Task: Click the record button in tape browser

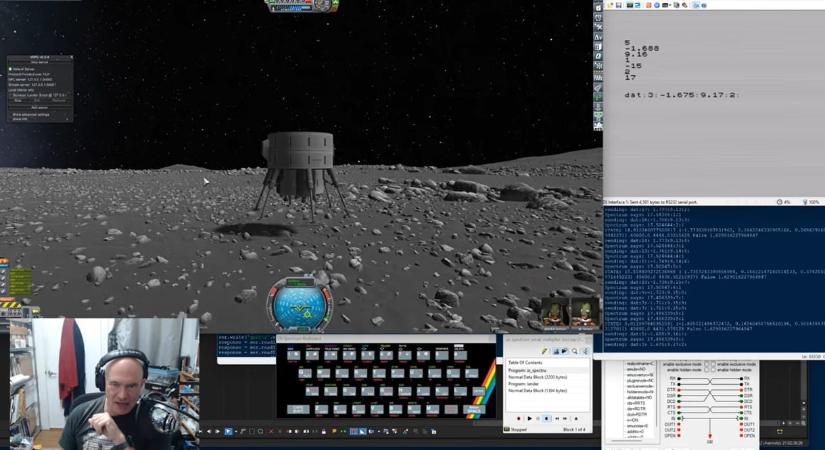Action: pyautogui.click(x=519, y=419)
